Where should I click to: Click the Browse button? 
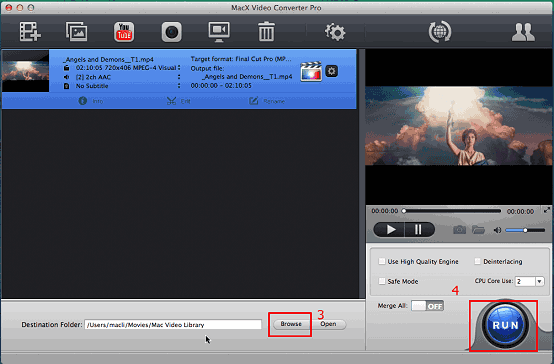pyautogui.click(x=291, y=324)
